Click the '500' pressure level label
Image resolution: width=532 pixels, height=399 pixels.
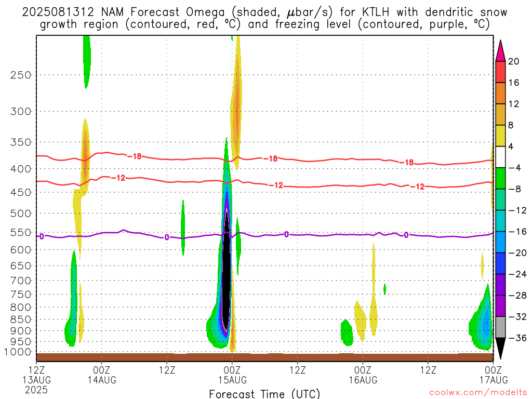[21, 214]
